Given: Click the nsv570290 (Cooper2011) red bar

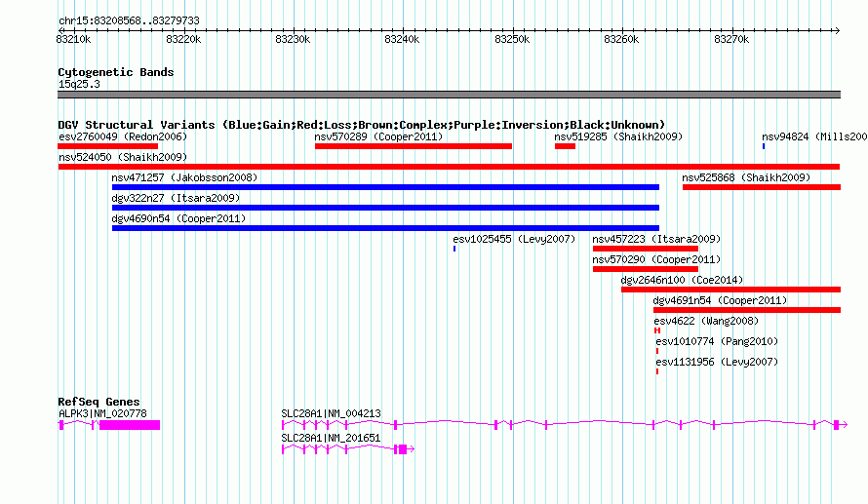Looking at the screenshot, I should [x=646, y=269].
